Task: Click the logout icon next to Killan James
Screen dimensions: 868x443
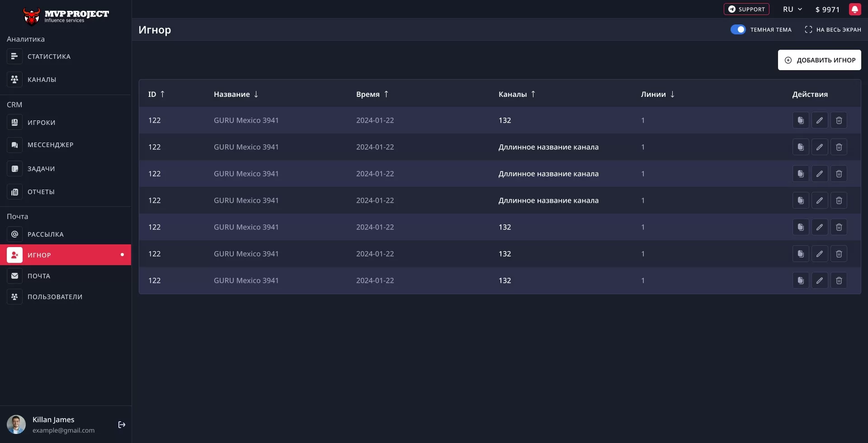Action: point(122,424)
